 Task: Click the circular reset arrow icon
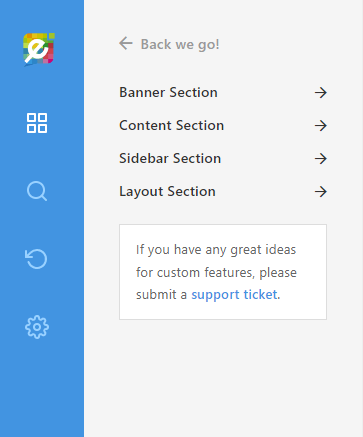click(36, 259)
